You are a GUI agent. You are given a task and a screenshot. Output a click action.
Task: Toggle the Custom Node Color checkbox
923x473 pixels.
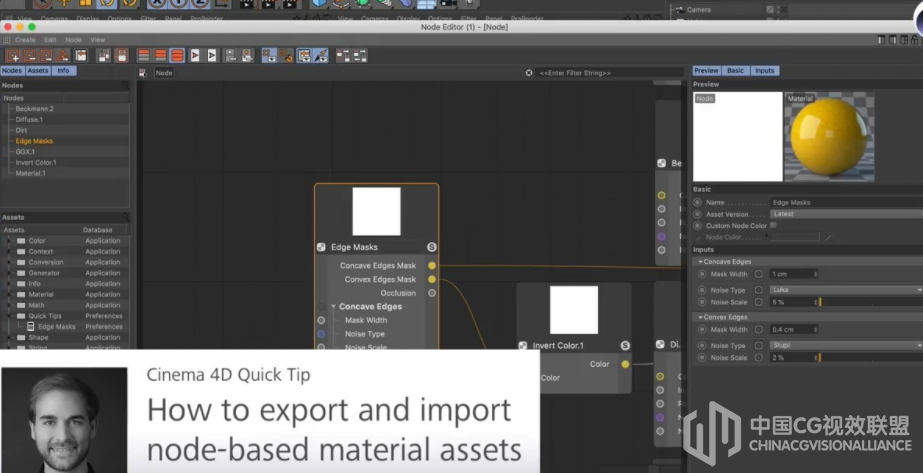click(x=773, y=225)
